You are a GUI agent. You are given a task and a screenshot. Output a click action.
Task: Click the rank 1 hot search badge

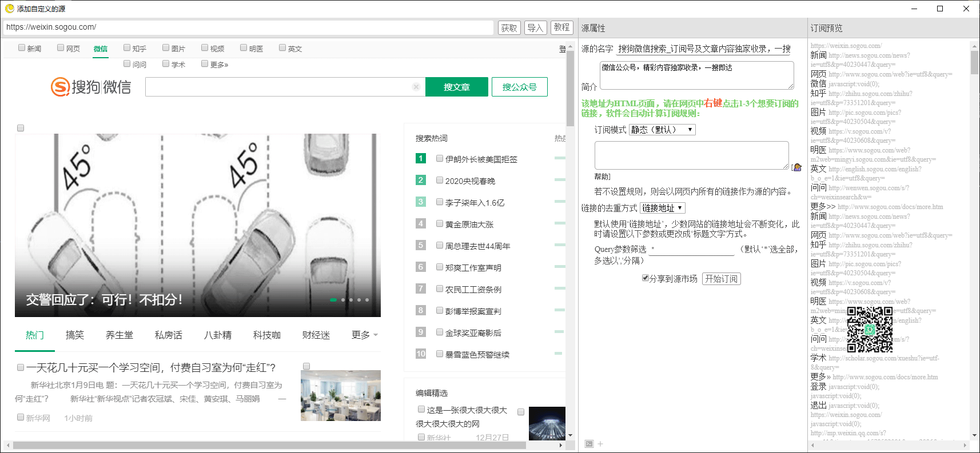tap(421, 158)
